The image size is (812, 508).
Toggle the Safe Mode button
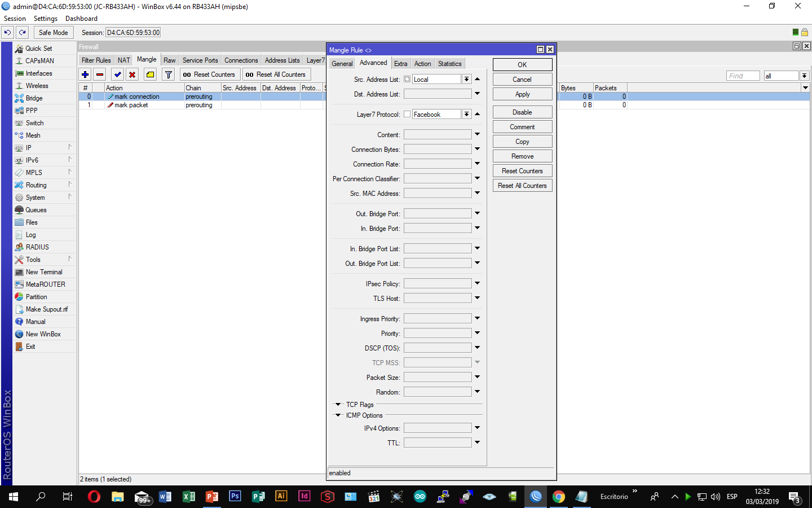pyautogui.click(x=54, y=33)
